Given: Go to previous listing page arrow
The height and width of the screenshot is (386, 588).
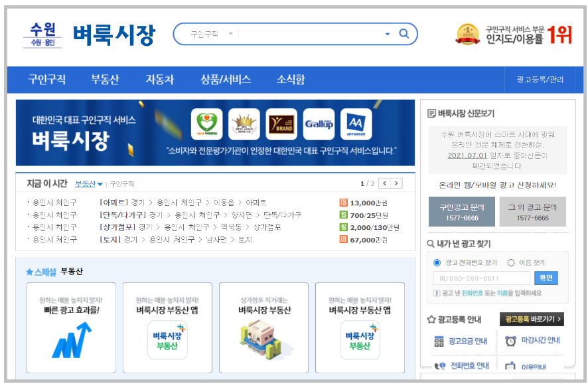Looking at the screenshot, I should (385, 183).
